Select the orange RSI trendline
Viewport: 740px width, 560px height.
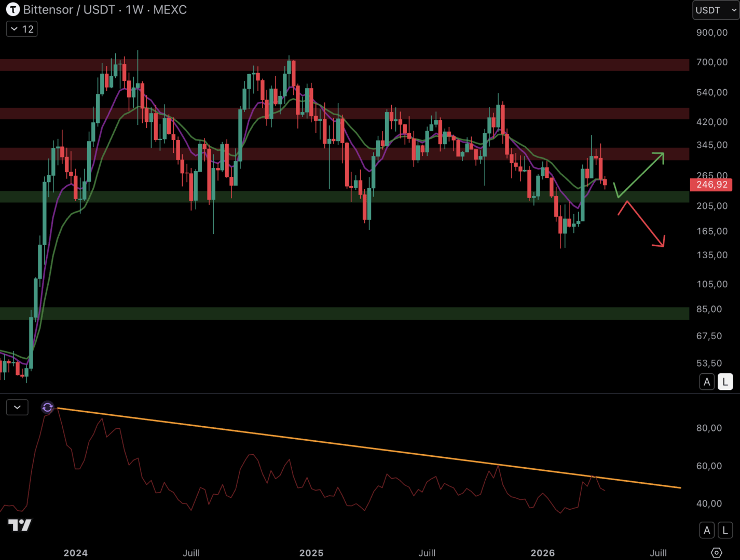pyautogui.click(x=363, y=448)
